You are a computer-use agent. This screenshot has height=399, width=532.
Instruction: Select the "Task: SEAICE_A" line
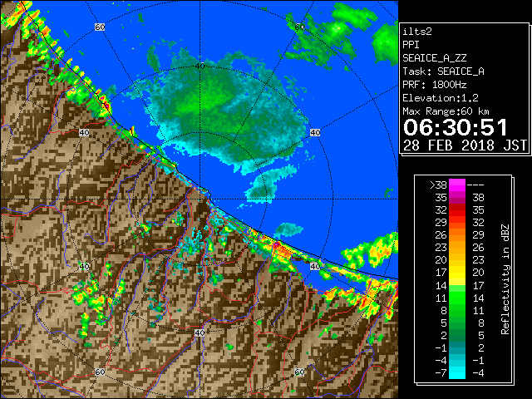coord(443,71)
